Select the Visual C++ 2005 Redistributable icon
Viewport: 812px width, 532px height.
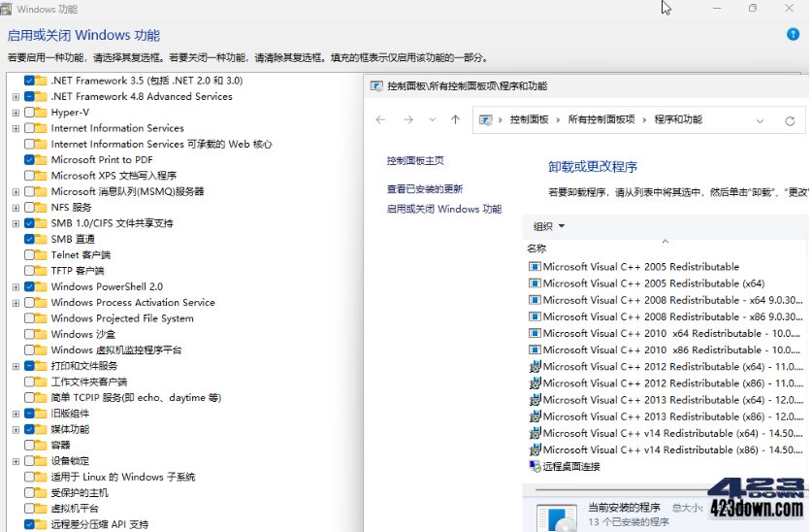pyautogui.click(x=535, y=267)
